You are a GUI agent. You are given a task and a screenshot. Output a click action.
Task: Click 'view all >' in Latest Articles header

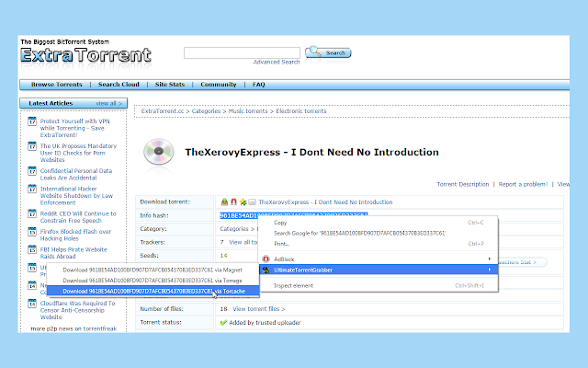click(108, 103)
